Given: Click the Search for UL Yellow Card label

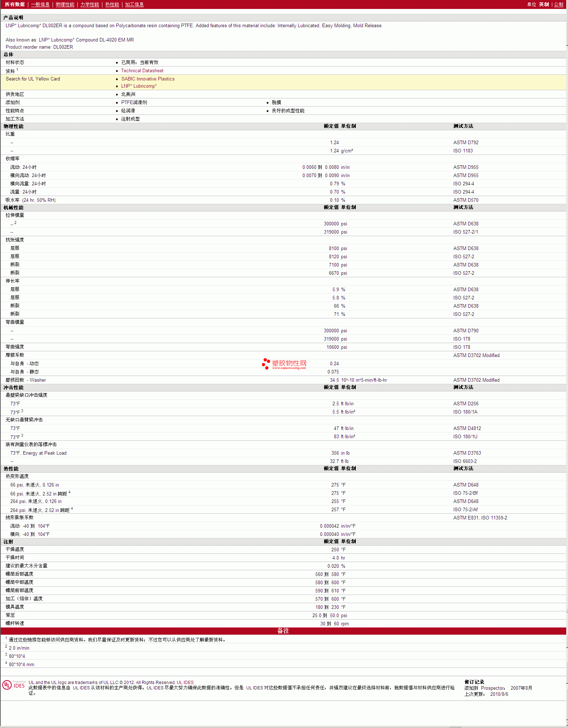Looking at the screenshot, I should (x=33, y=79).
